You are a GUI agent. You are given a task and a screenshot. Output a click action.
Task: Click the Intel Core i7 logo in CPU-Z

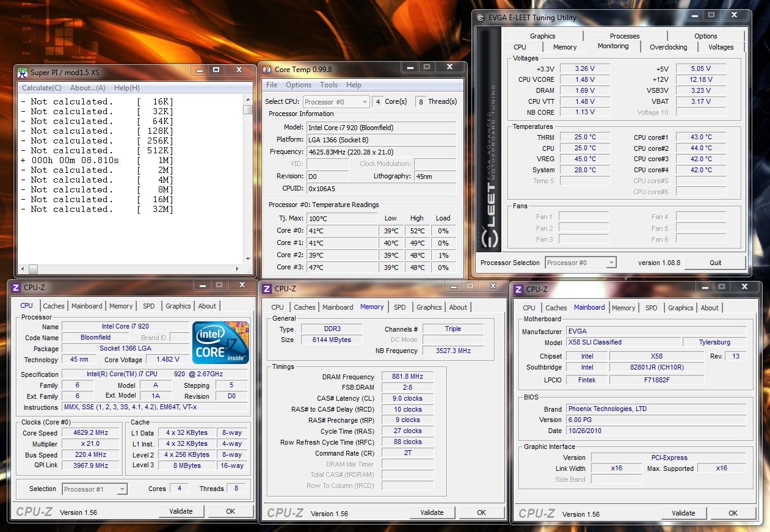click(x=221, y=343)
